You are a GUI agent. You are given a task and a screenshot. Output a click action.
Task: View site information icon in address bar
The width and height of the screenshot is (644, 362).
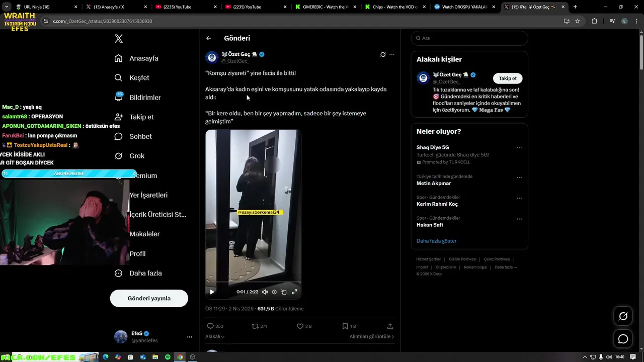tap(46, 21)
